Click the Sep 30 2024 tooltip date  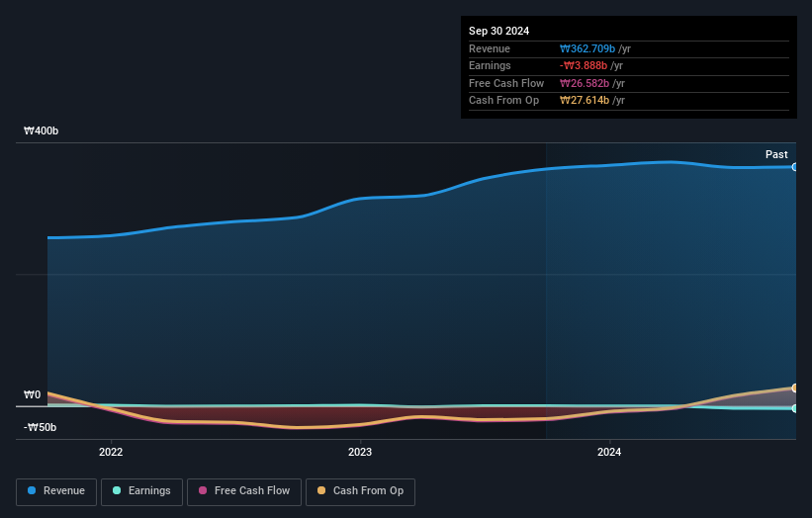498,31
